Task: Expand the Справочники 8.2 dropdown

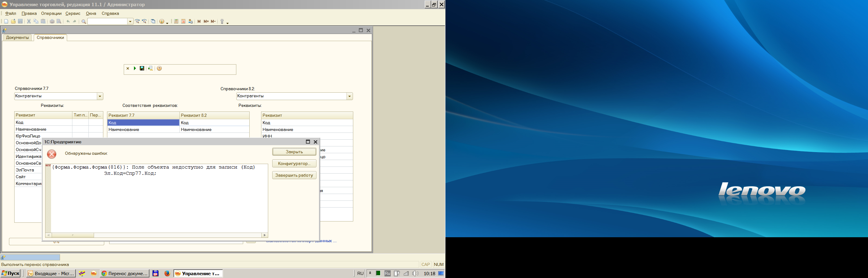Action: pyautogui.click(x=350, y=96)
